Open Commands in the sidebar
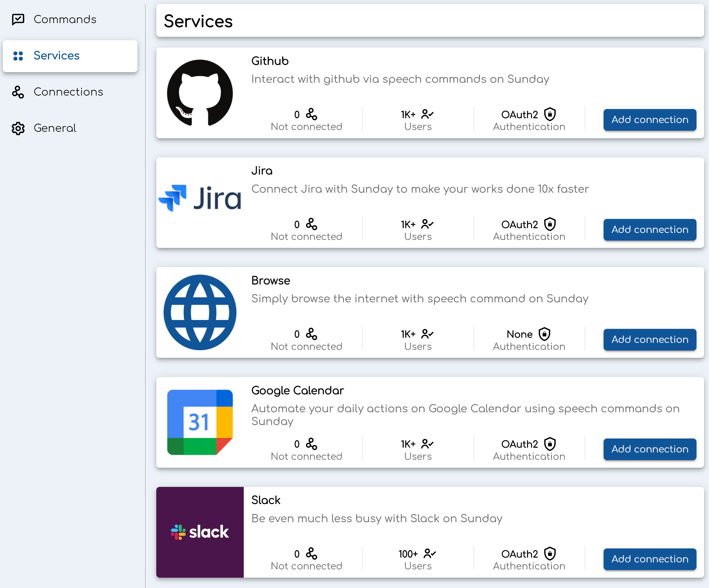The width and height of the screenshot is (709, 588). click(65, 19)
